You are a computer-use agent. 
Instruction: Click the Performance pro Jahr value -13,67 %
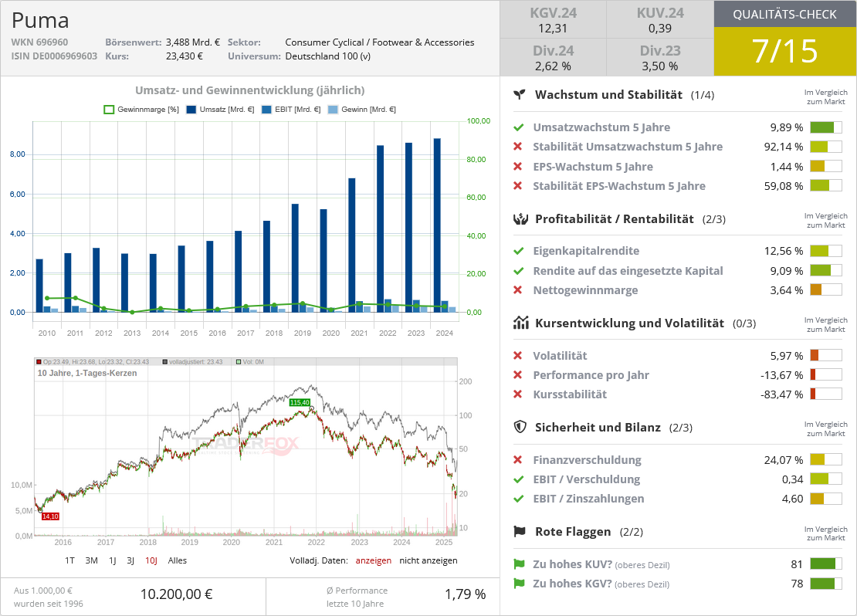tap(781, 375)
